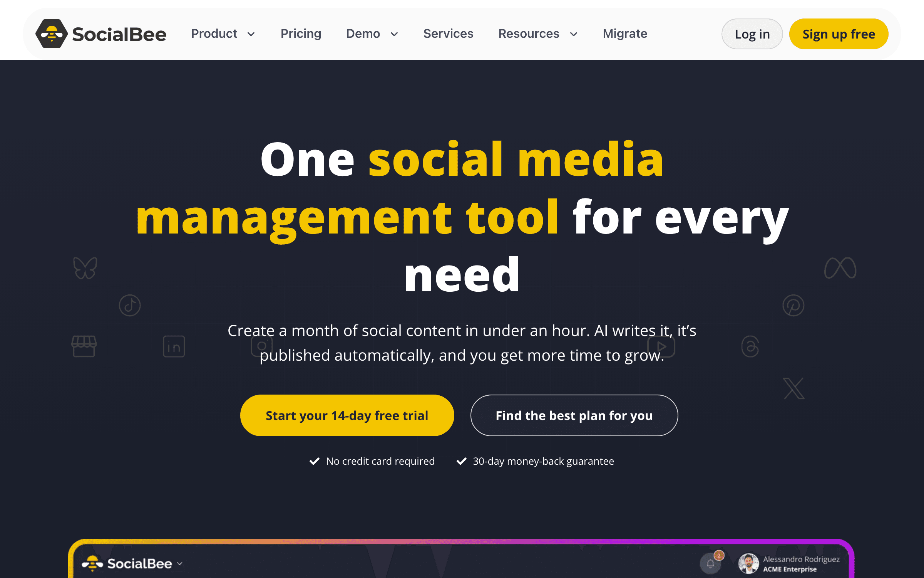This screenshot has width=924, height=578.
Task: Click the LinkedIn icon
Action: point(174,346)
